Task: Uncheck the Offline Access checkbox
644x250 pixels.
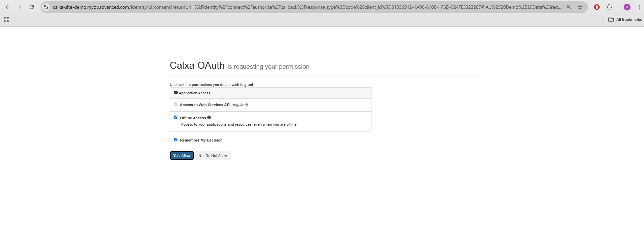Action: (176, 117)
